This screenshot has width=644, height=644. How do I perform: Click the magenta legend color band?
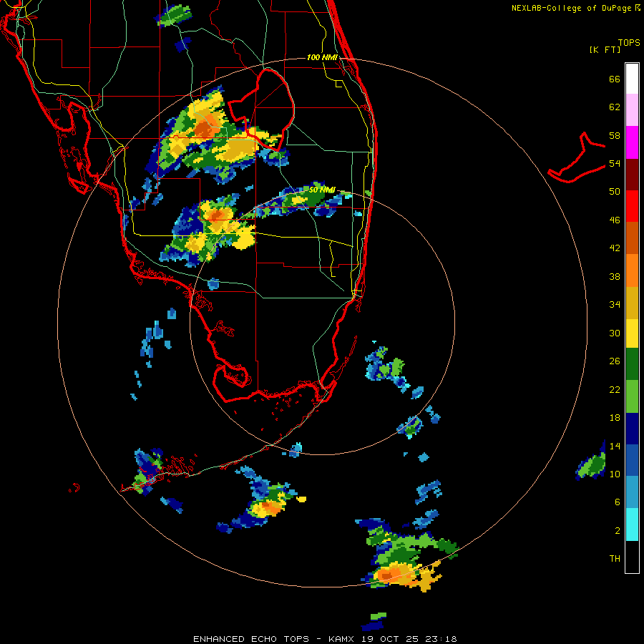click(x=632, y=142)
